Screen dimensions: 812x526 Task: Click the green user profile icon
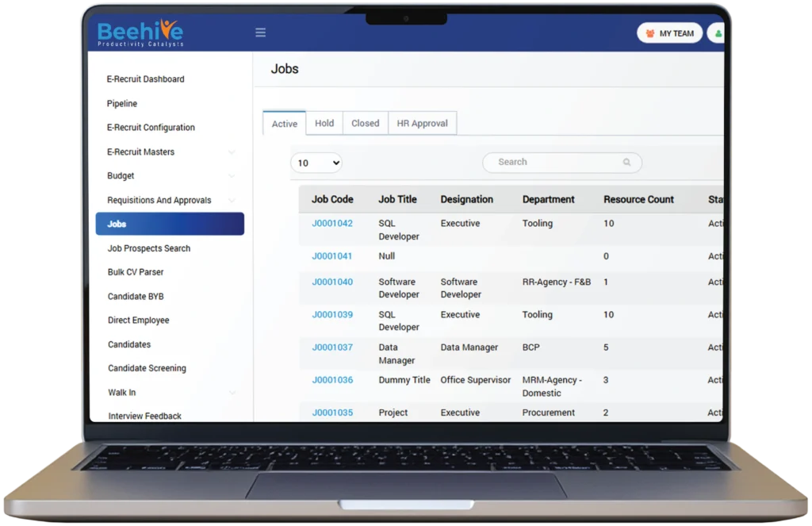point(718,34)
